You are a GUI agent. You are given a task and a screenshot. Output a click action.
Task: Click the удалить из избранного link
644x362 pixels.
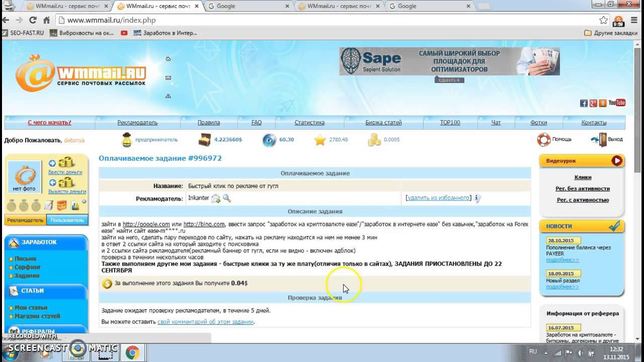(438, 198)
